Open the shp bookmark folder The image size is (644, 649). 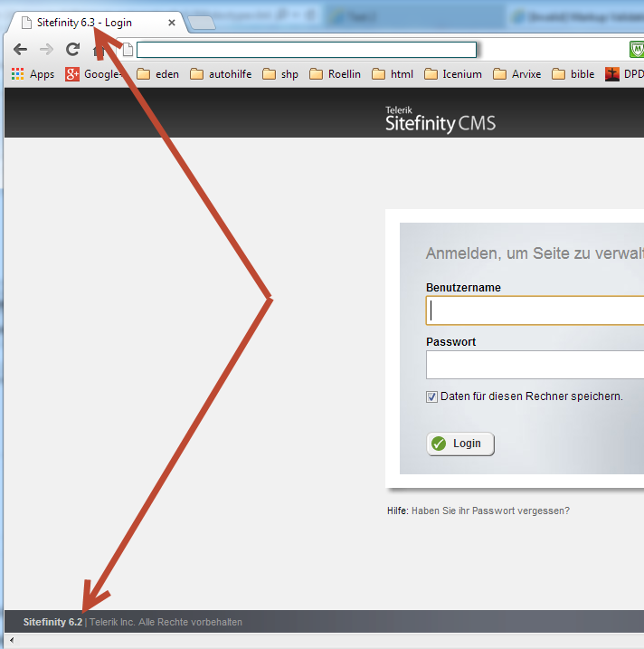(280, 74)
